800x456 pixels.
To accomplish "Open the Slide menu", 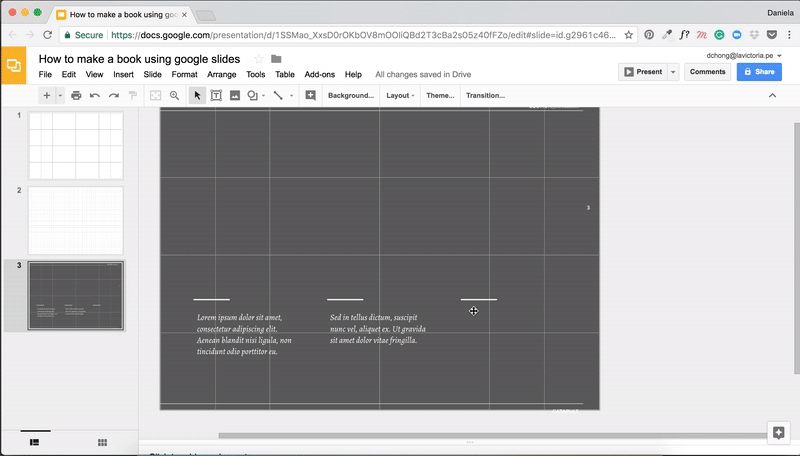I will point(153,74).
